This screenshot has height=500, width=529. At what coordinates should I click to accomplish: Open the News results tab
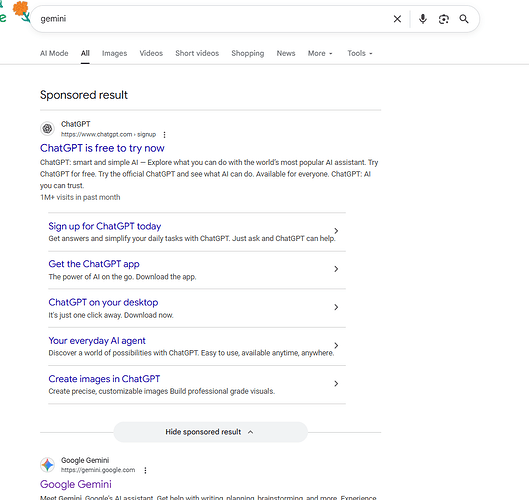(286, 53)
